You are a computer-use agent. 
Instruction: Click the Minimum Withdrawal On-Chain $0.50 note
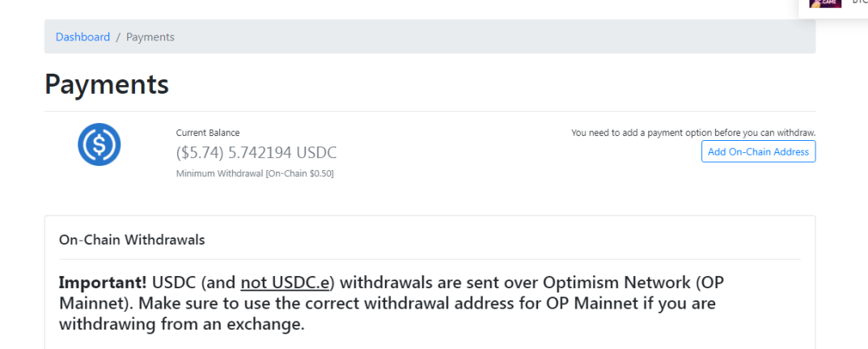(255, 173)
